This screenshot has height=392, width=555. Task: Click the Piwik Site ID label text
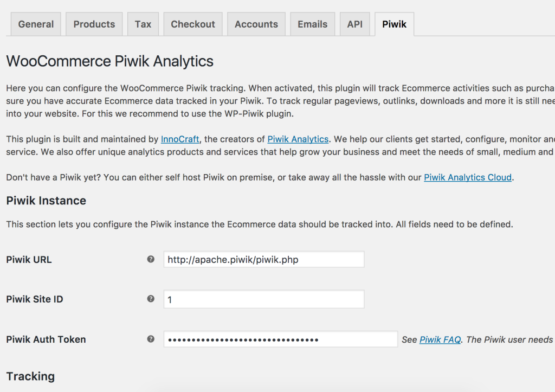[35, 299]
